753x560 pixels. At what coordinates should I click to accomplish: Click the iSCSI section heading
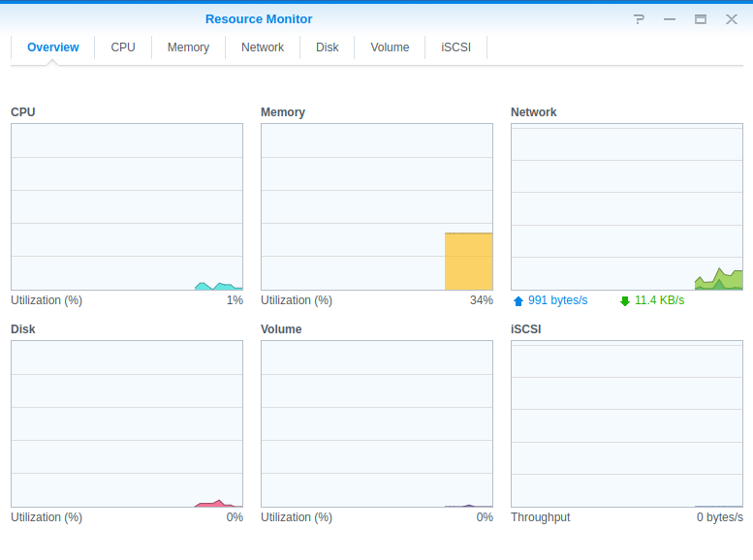point(526,329)
